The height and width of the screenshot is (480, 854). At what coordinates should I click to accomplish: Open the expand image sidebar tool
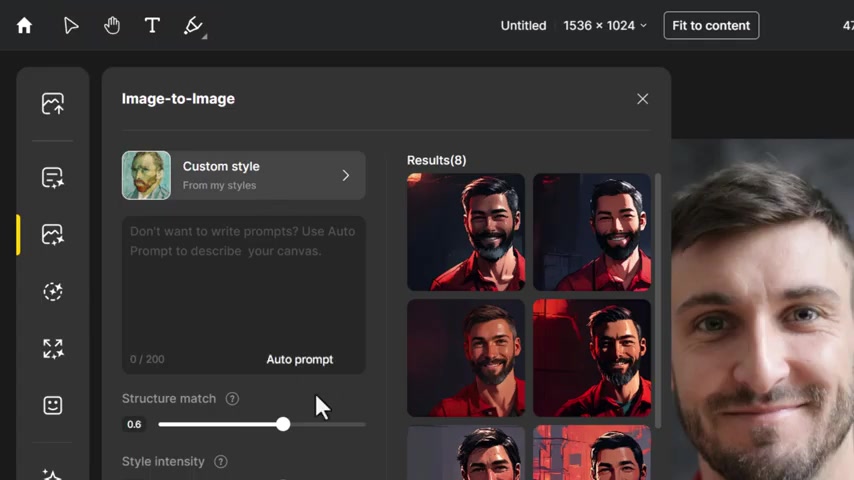point(53,349)
